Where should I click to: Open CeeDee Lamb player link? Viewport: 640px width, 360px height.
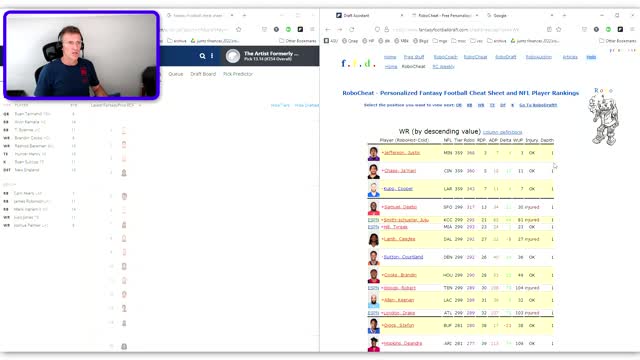coord(399,239)
